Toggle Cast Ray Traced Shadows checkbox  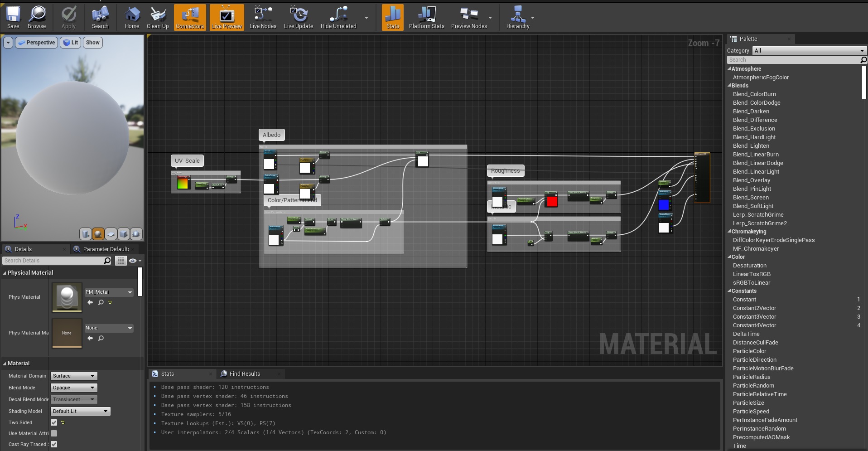(x=54, y=444)
